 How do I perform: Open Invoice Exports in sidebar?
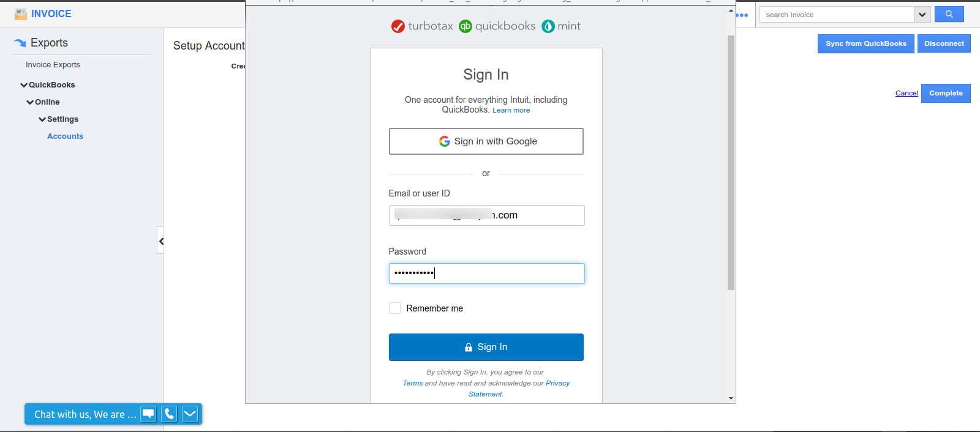(x=53, y=65)
